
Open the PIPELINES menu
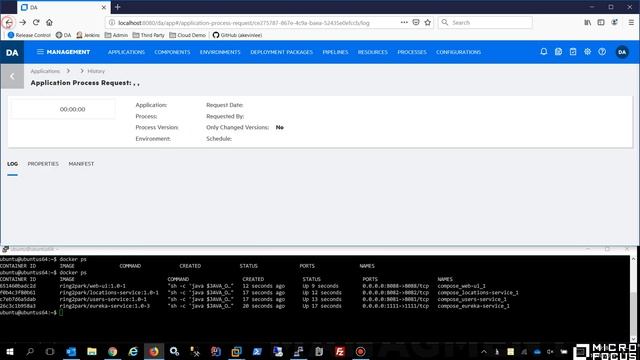[x=335, y=52]
